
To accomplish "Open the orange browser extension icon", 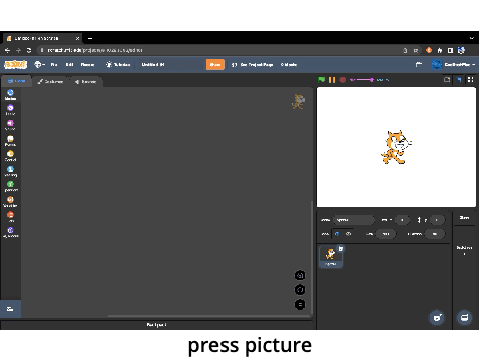I will (x=429, y=50).
